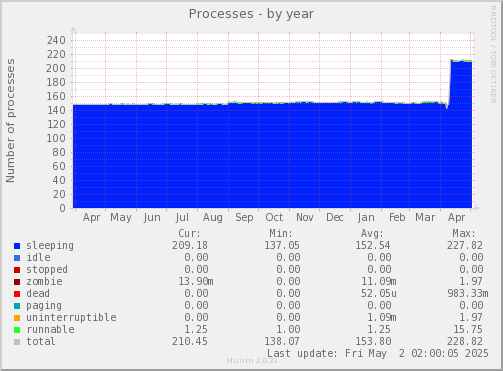
Task: Click total maximum value 228.82
Action: pos(465,341)
